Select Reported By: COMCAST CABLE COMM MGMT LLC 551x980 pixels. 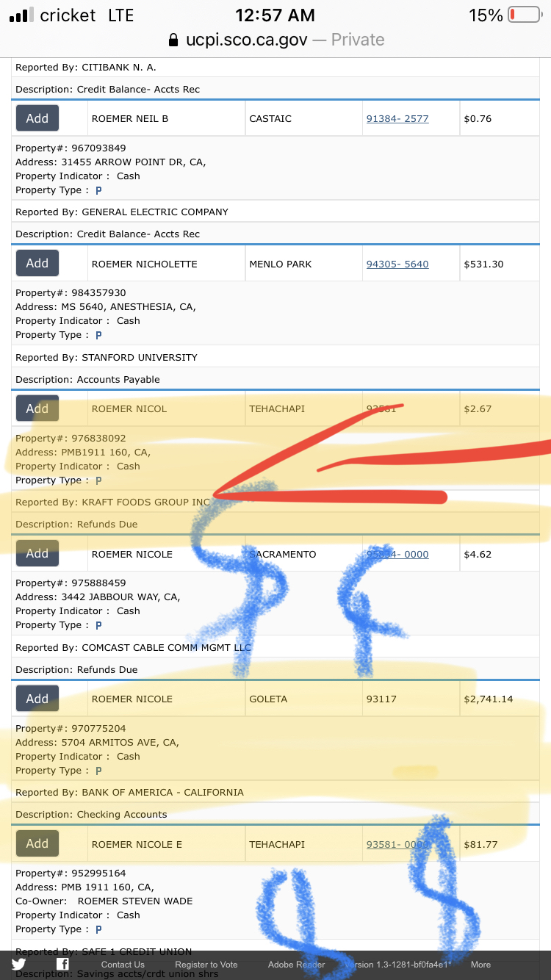(x=133, y=648)
